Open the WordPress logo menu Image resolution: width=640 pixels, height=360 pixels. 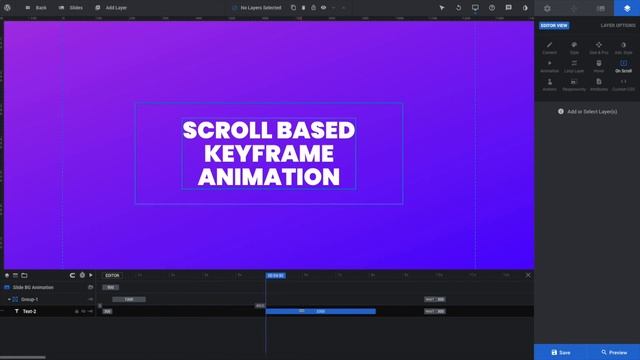tap(7, 8)
